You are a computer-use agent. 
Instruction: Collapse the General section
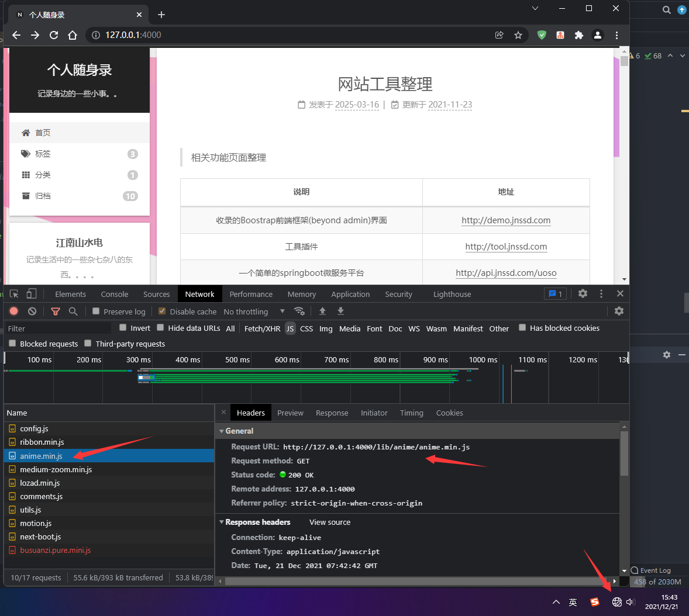[222, 431]
